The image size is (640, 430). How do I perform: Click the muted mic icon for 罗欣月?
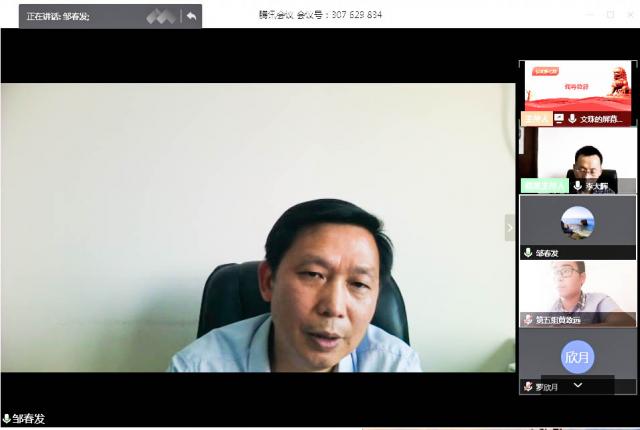tap(527, 386)
